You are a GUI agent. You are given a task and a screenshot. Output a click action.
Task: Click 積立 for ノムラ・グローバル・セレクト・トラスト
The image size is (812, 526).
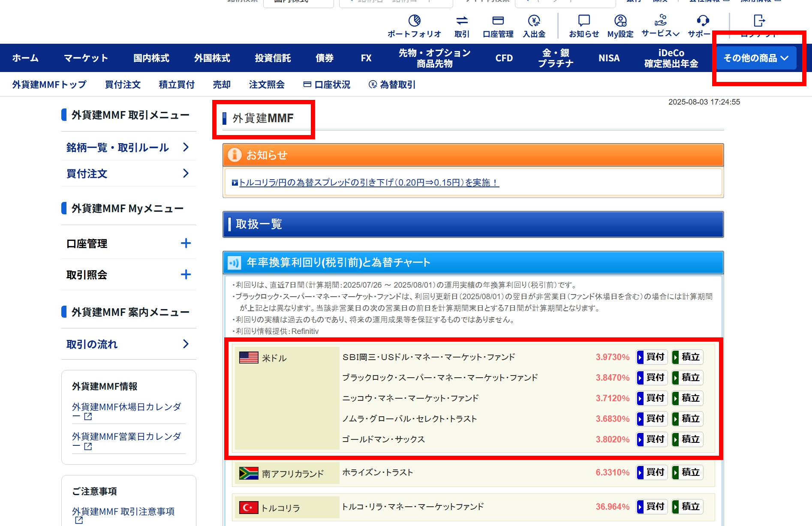click(x=687, y=419)
